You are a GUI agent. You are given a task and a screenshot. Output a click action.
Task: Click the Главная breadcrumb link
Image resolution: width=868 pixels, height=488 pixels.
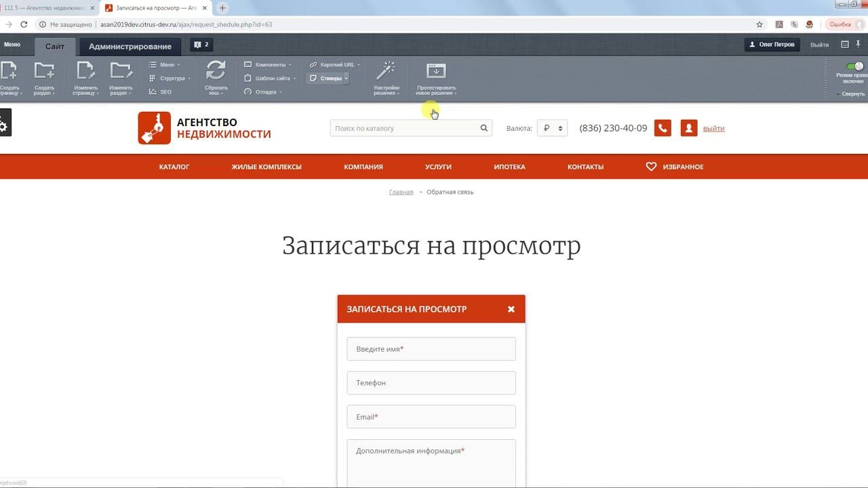point(401,192)
